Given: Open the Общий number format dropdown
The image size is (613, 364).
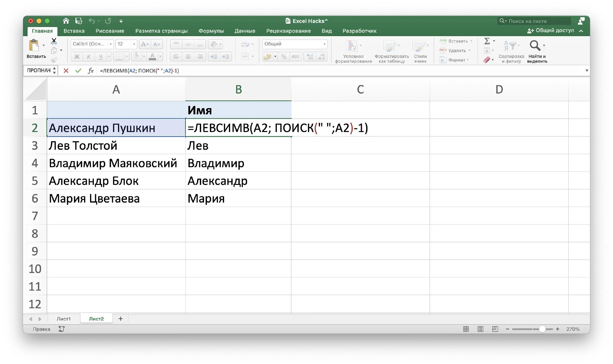Looking at the screenshot, I should point(324,44).
